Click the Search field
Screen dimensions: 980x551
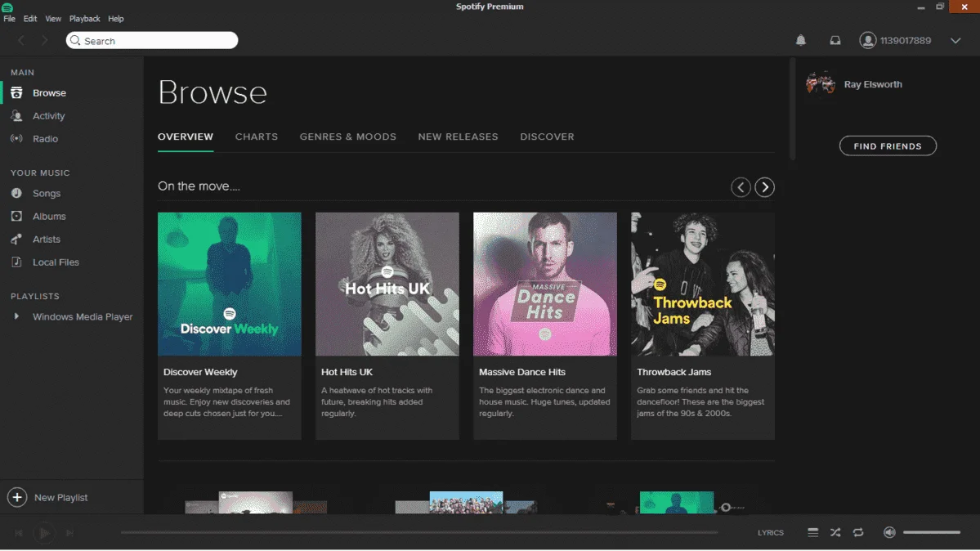pyautogui.click(x=152, y=41)
